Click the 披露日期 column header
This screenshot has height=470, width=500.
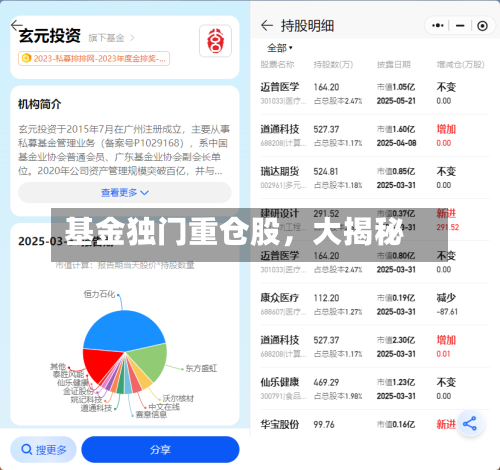(394, 65)
